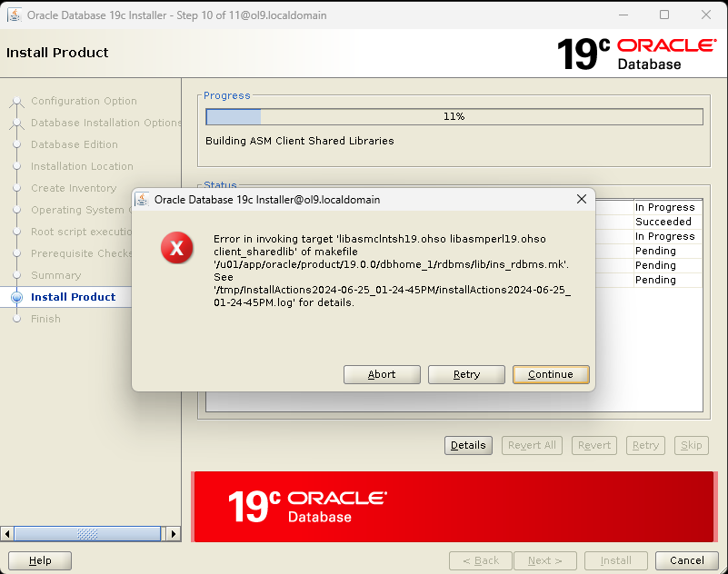728x574 pixels.
Task: Click the Install Product step bullet icon
Action: point(16,297)
